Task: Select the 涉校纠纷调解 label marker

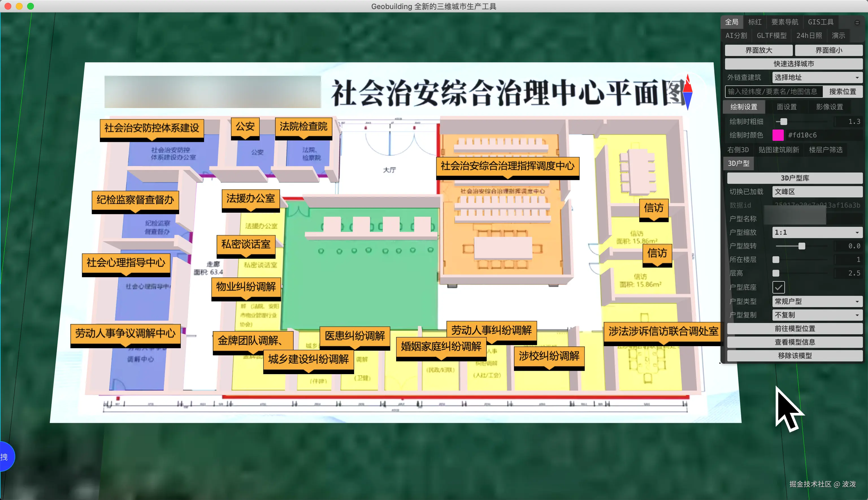Action: tap(549, 356)
